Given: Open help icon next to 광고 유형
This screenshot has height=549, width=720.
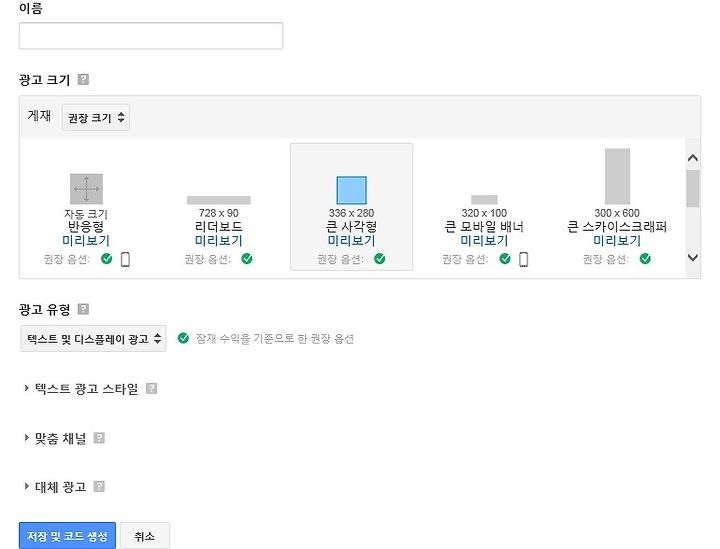Looking at the screenshot, I should pos(83,309).
